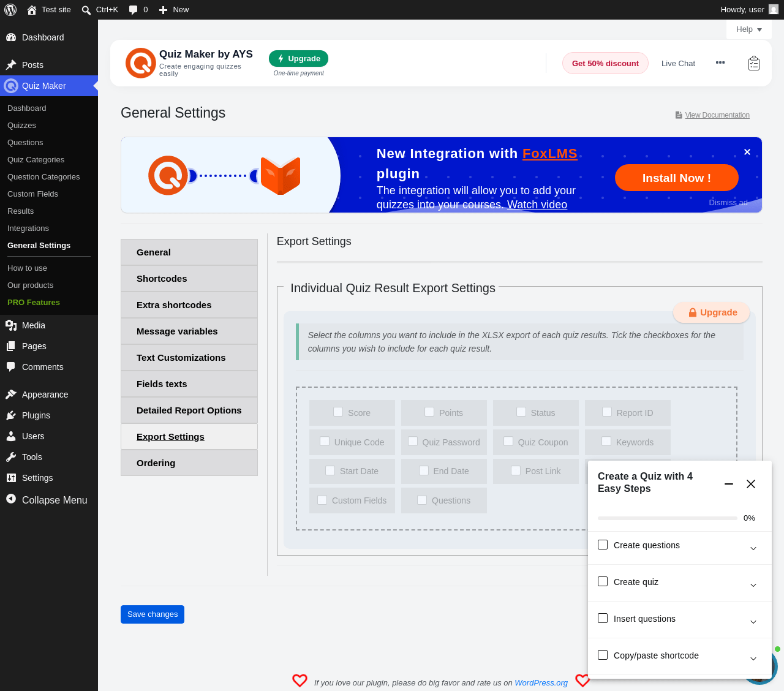This screenshot has height=691, width=784.
Task: Click the FoxLMS fox logo in banner
Action: point(281,175)
